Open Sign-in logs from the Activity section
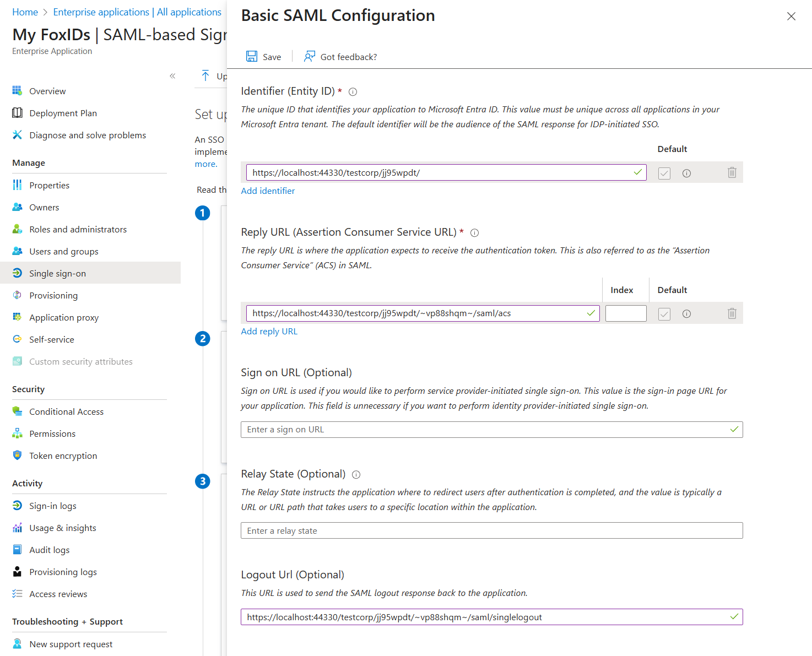Image resolution: width=812 pixels, height=656 pixels. (x=18, y=506)
